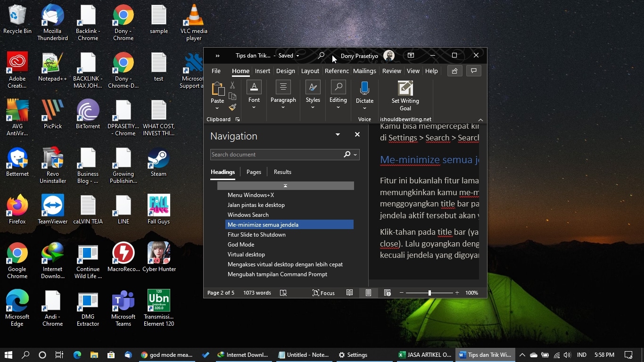Screen dimensions: 644x362
Task: Click the zoom in plus button
Action: tap(457, 293)
